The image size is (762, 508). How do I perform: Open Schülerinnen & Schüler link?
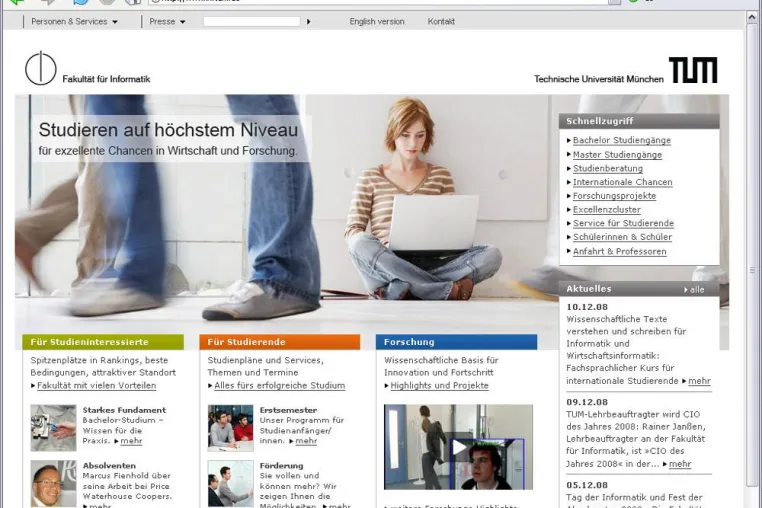[622, 237]
